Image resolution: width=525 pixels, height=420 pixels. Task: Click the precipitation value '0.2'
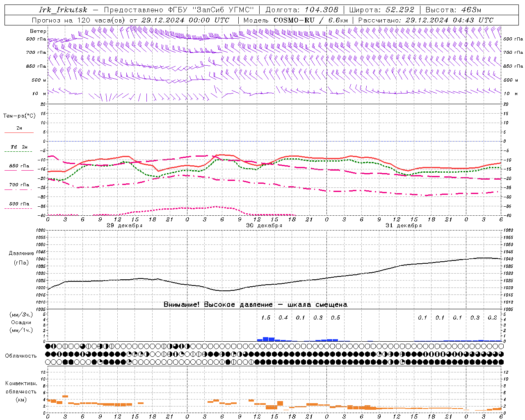pos(492,318)
